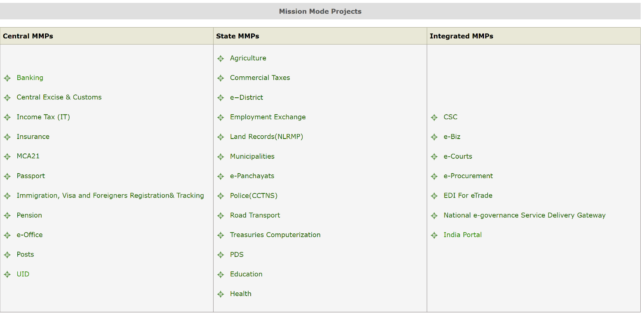Click the bullet icon beside CSC

pyautogui.click(x=434, y=118)
